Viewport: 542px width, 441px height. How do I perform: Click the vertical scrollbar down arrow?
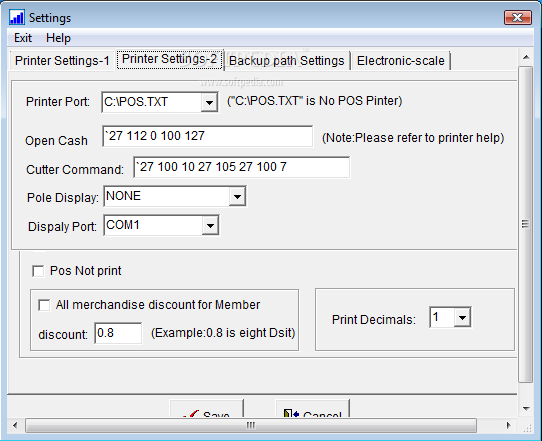(526, 409)
